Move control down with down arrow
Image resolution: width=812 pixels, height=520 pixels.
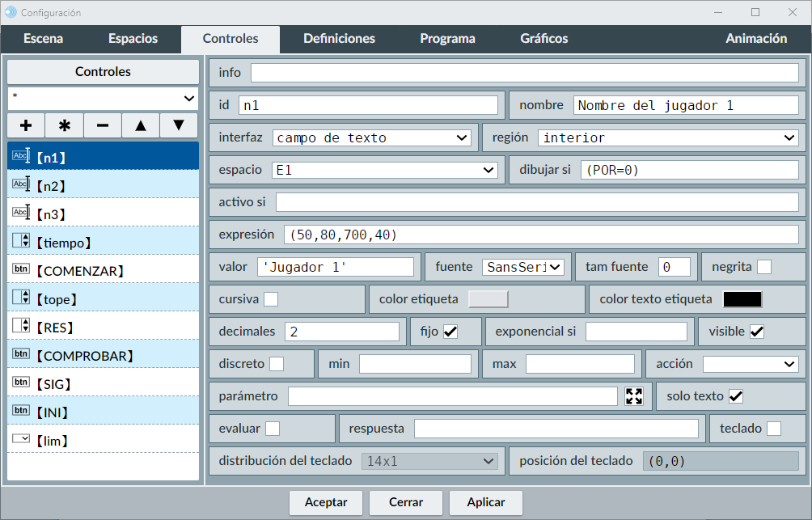click(179, 125)
